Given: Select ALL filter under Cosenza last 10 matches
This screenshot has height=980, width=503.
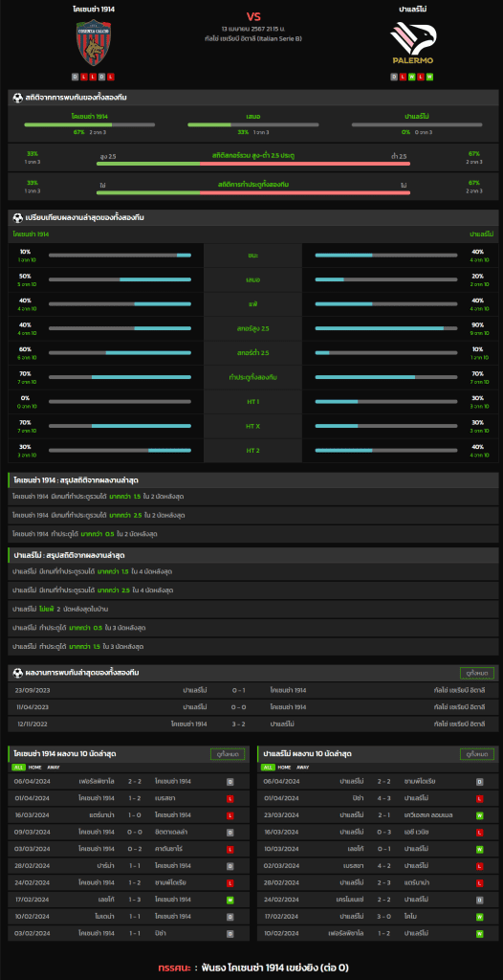Looking at the screenshot, I should [17, 767].
